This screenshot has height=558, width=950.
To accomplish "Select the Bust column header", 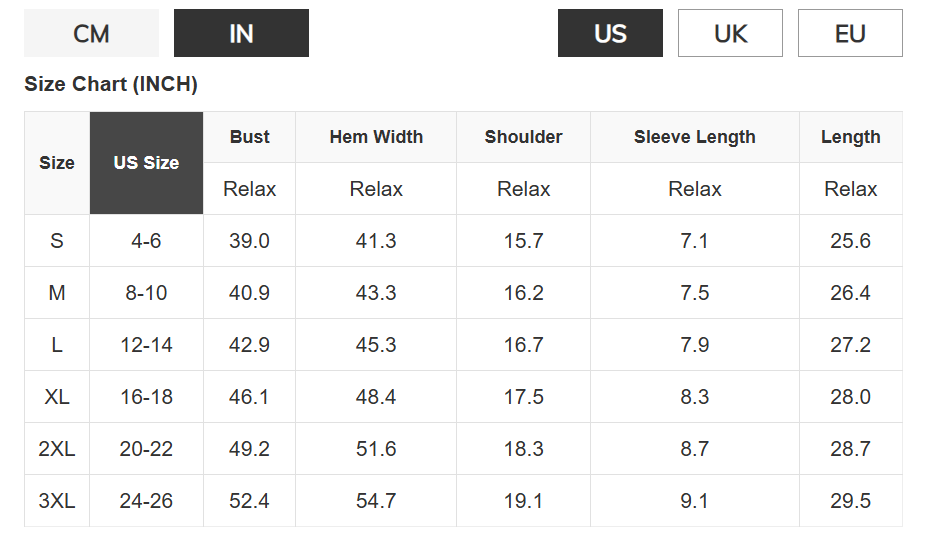I will (x=249, y=137).
